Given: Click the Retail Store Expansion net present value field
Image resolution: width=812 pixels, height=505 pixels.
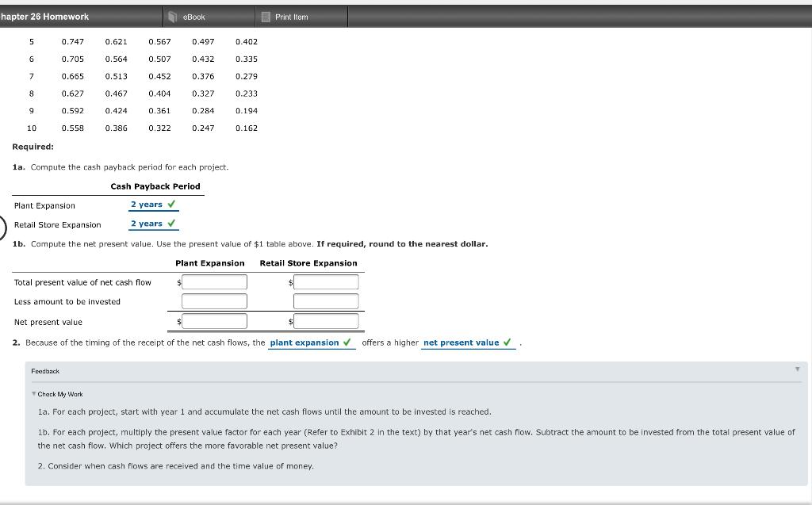Looking at the screenshot, I should click(x=325, y=320).
